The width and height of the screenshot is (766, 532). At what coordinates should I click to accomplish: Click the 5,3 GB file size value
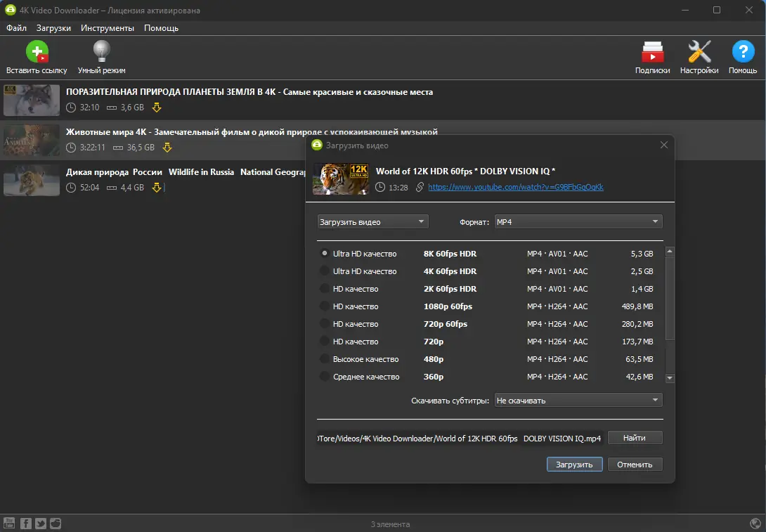coord(642,254)
